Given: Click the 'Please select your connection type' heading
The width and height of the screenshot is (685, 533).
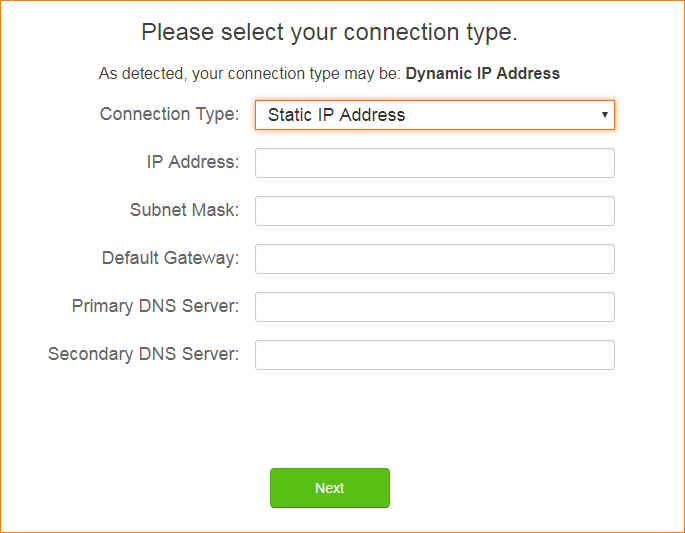Looking at the screenshot, I should click(329, 32).
